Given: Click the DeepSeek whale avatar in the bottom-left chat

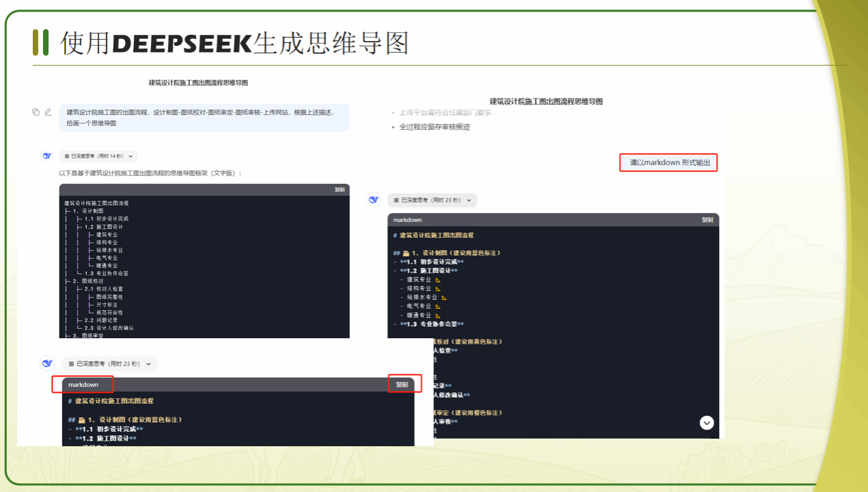Looking at the screenshot, I should pyautogui.click(x=47, y=364).
